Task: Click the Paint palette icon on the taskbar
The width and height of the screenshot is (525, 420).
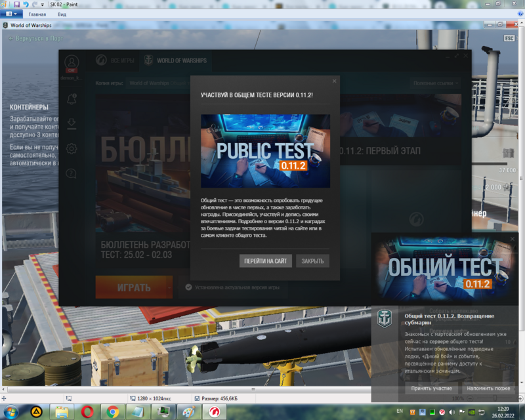Action: pos(189,411)
